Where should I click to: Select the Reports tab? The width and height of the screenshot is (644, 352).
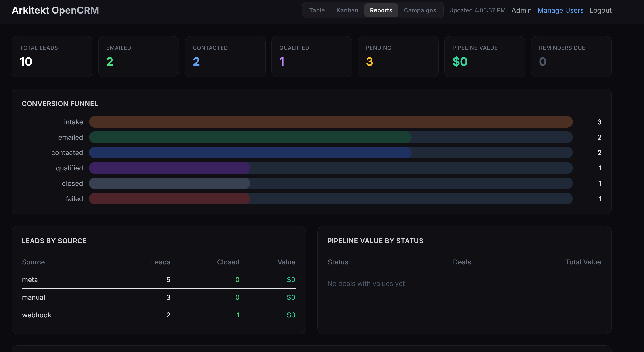point(381,10)
